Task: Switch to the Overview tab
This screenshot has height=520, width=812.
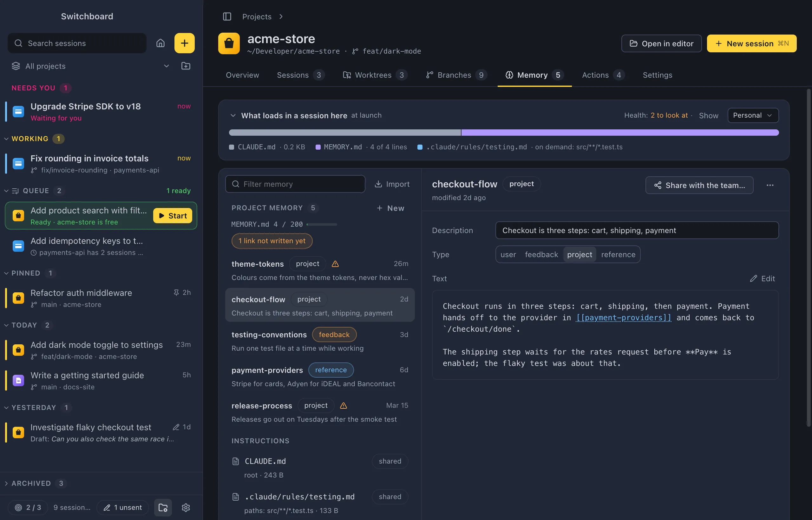Action: (x=243, y=75)
